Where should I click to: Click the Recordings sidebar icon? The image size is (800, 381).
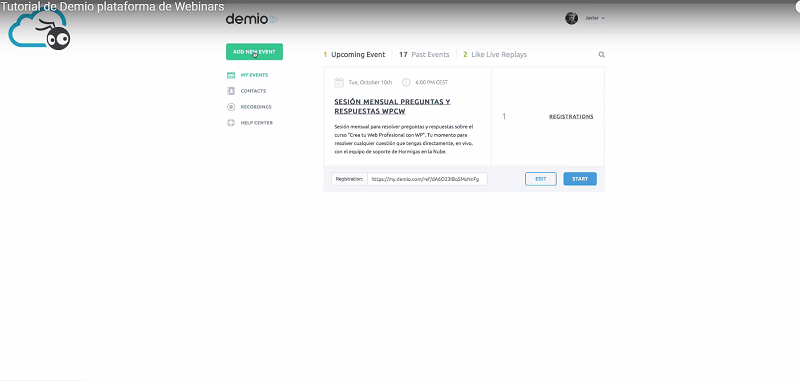pyautogui.click(x=231, y=107)
